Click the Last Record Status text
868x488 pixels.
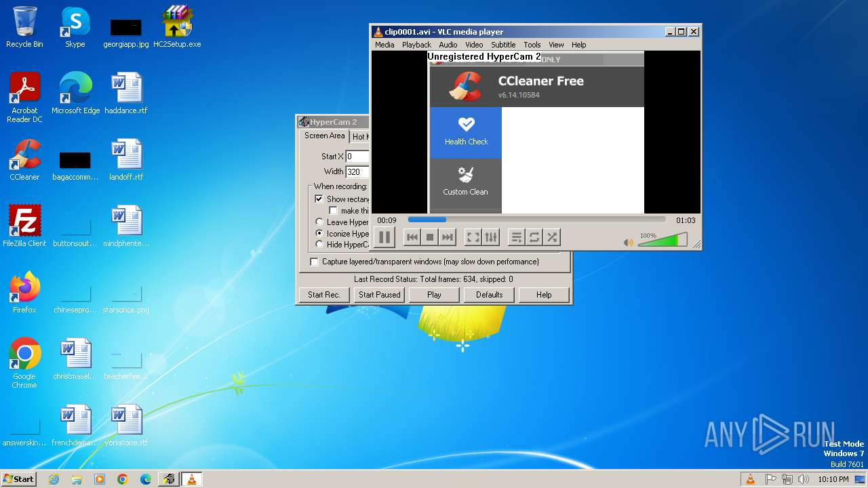[433, 279]
